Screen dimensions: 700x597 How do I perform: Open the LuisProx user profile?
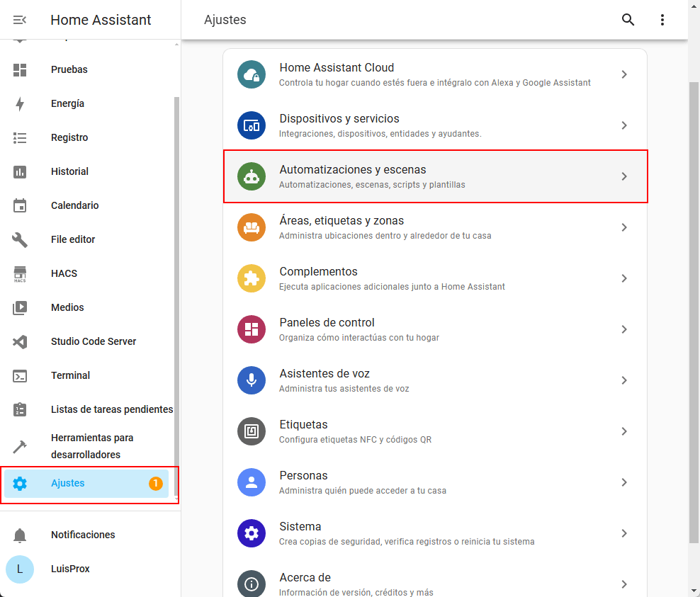[69, 569]
